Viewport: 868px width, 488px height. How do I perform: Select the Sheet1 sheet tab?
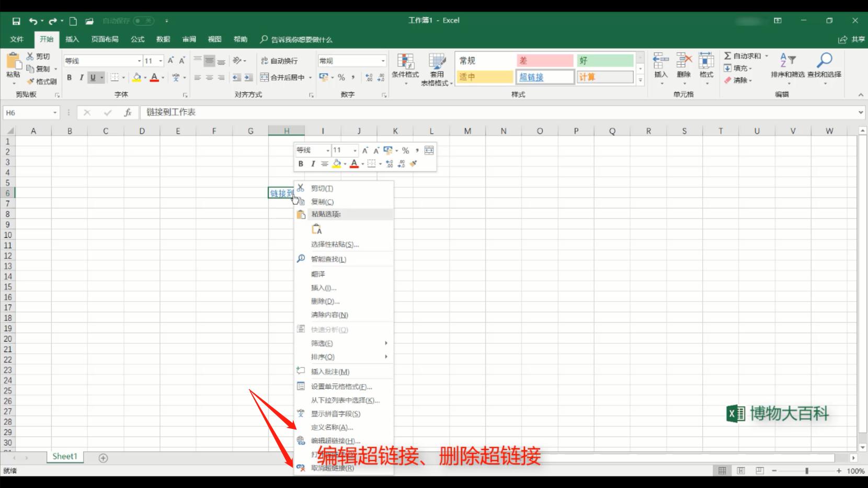(65, 457)
